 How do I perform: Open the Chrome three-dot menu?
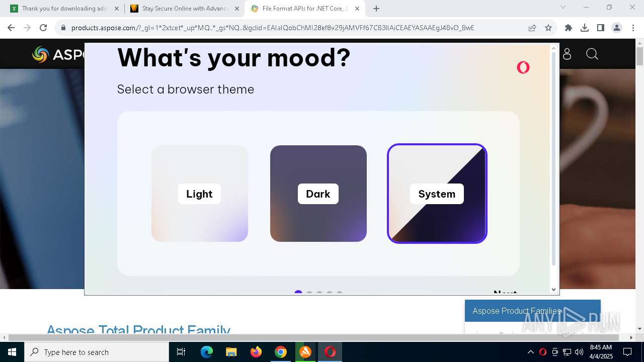[x=633, y=28]
